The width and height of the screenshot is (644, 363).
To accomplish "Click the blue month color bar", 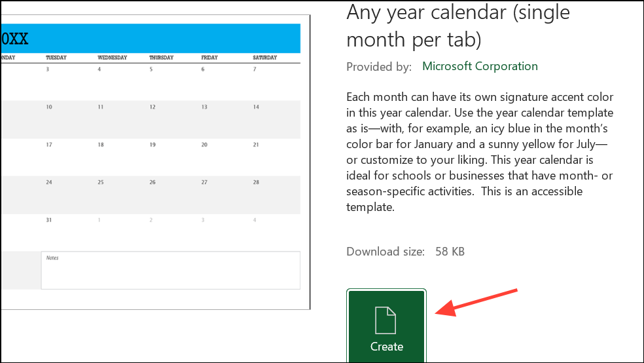I will [x=164, y=39].
